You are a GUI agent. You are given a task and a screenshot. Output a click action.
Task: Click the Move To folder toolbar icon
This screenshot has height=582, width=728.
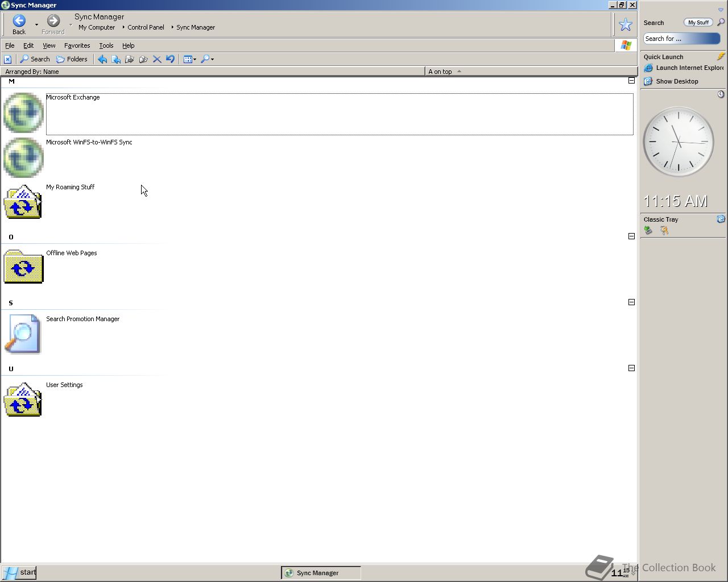(x=130, y=59)
